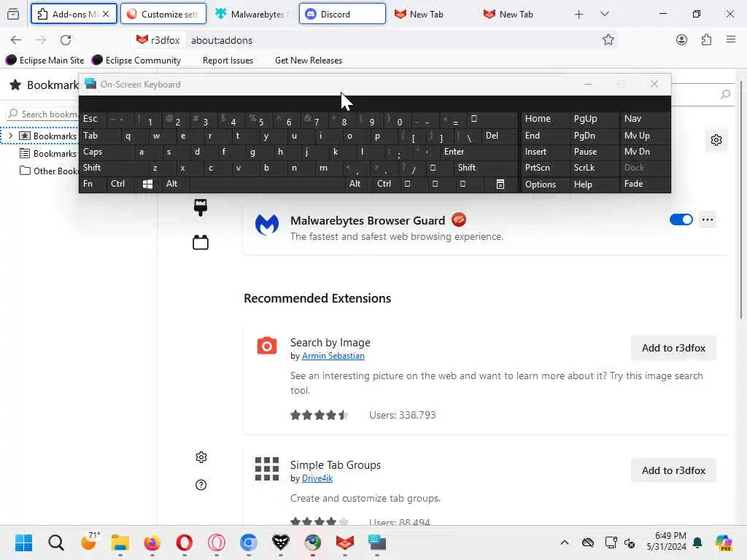Switch to Add-ons Manager tab

coord(74,14)
